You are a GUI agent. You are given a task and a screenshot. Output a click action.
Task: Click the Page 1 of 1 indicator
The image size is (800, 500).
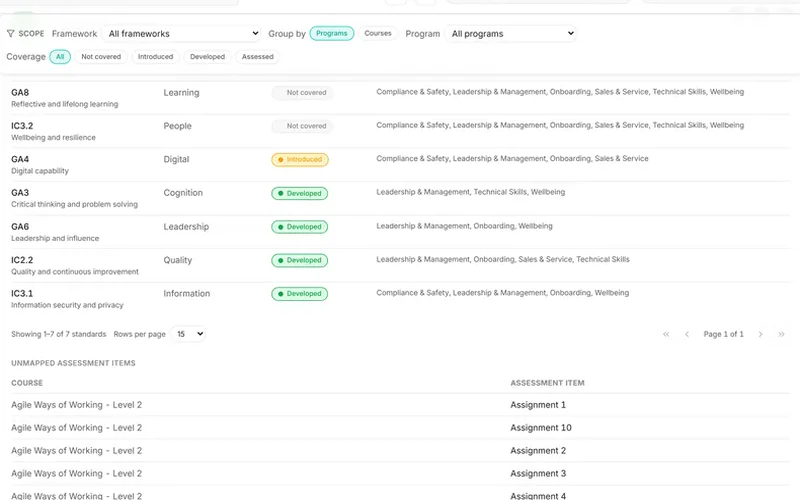coord(723,334)
